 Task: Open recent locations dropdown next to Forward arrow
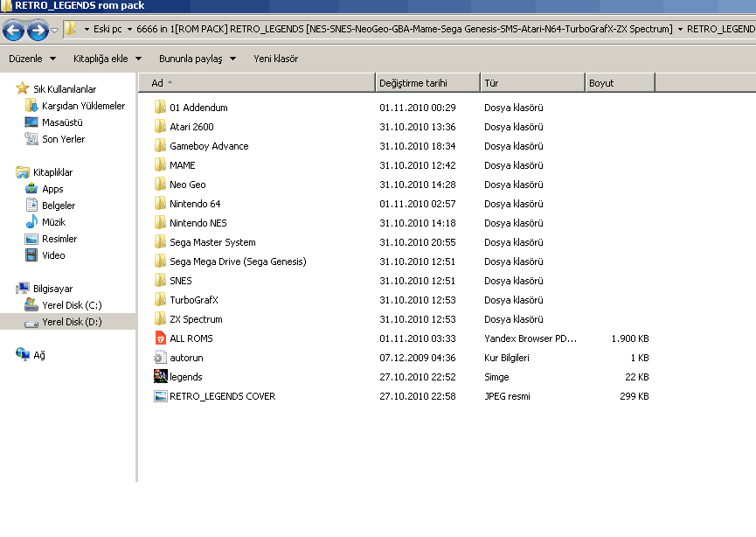click(55, 30)
